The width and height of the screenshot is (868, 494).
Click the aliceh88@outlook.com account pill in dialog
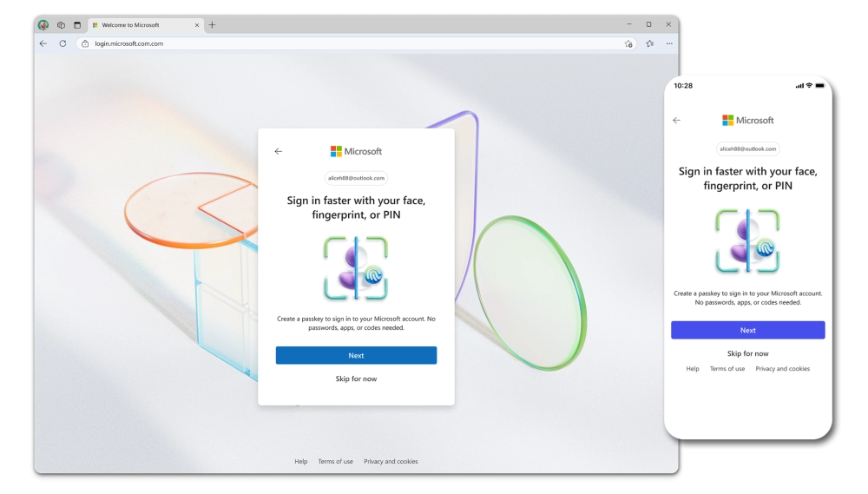pos(356,178)
